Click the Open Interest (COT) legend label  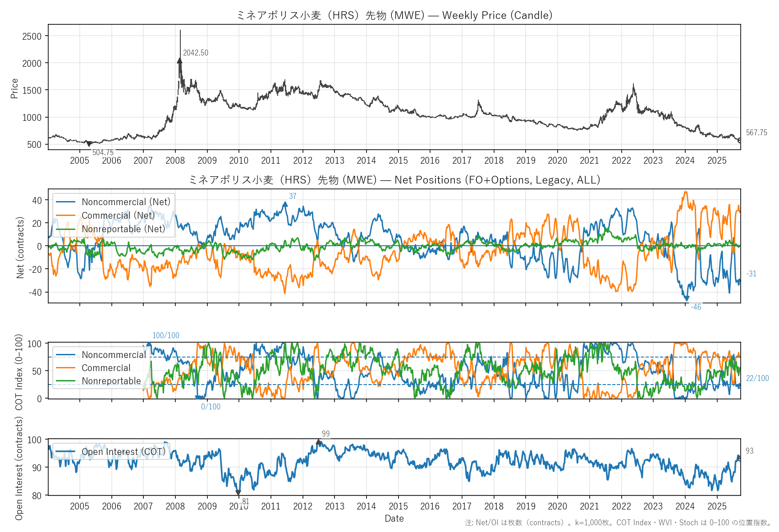click(123, 452)
